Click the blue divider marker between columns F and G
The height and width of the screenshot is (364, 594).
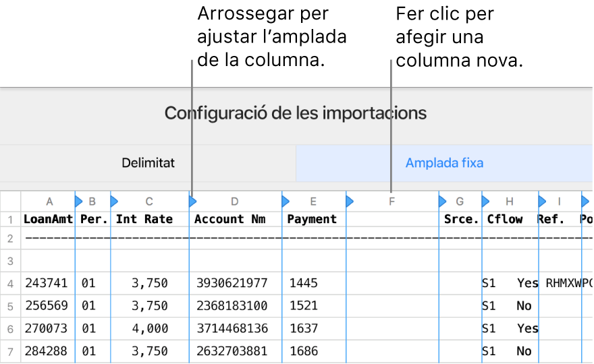point(442,200)
